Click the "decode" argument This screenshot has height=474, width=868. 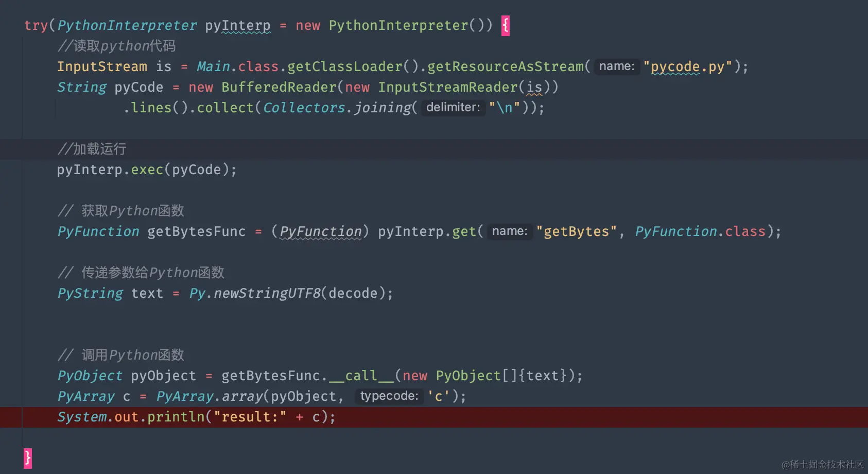353,293
